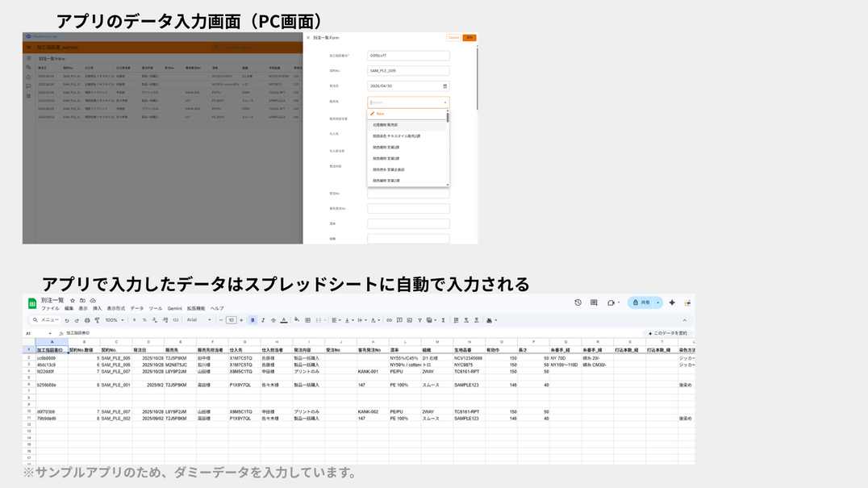
Task: Open the hamburger menu in the app header
Action: click(28, 48)
